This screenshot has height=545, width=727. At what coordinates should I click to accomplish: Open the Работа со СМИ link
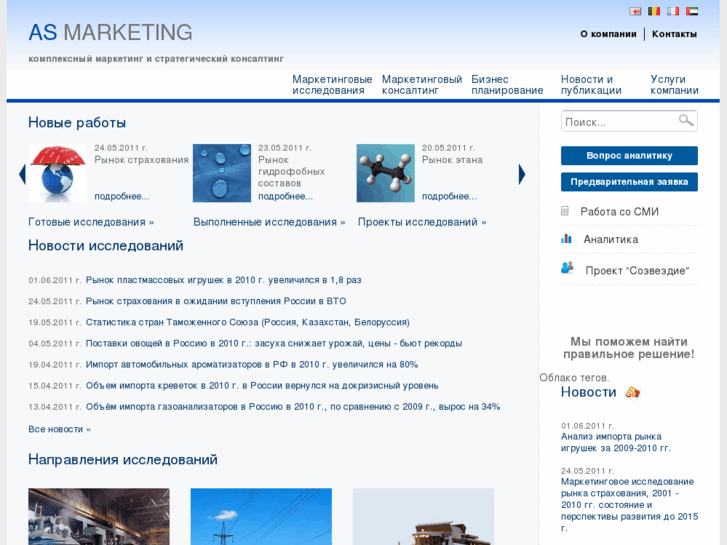[619, 212]
